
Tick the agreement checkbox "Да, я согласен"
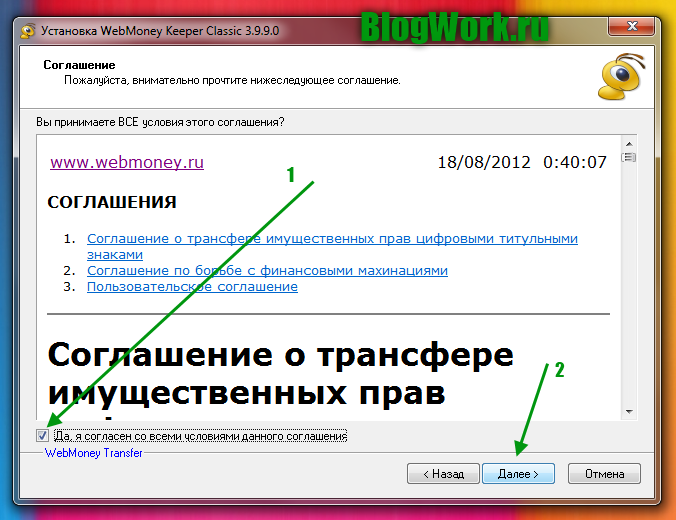pos(42,436)
